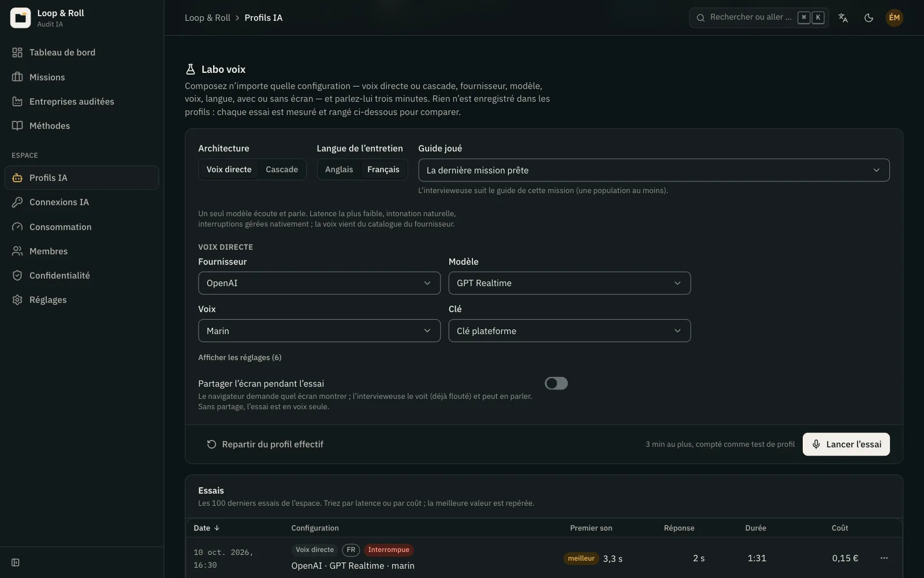
Task: Collapse the sidebar with the panel icon
Action: pyautogui.click(x=16, y=562)
